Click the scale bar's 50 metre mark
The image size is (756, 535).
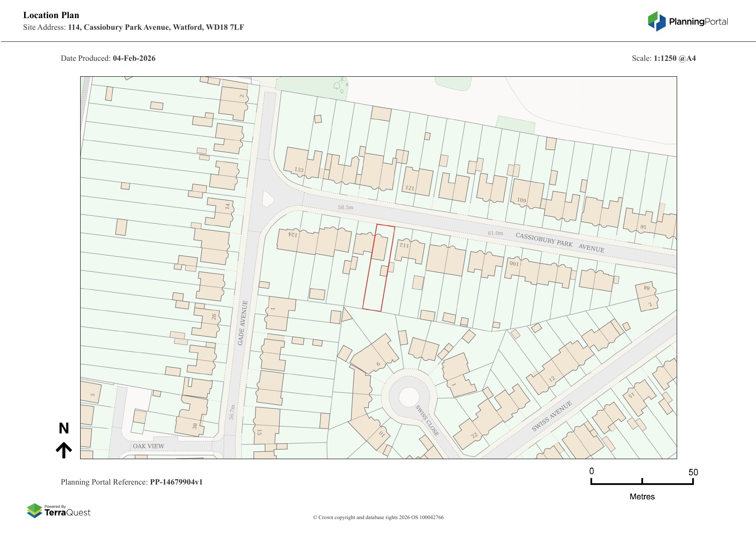click(x=693, y=481)
